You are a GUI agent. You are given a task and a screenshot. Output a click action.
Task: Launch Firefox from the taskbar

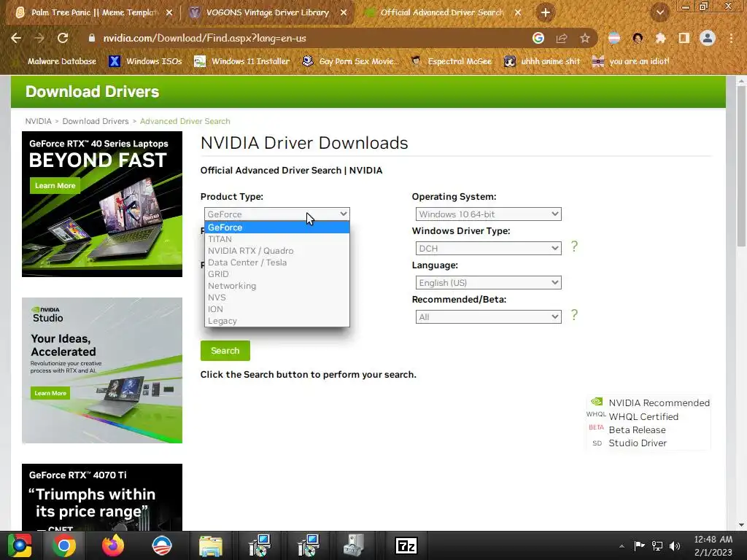(113, 545)
